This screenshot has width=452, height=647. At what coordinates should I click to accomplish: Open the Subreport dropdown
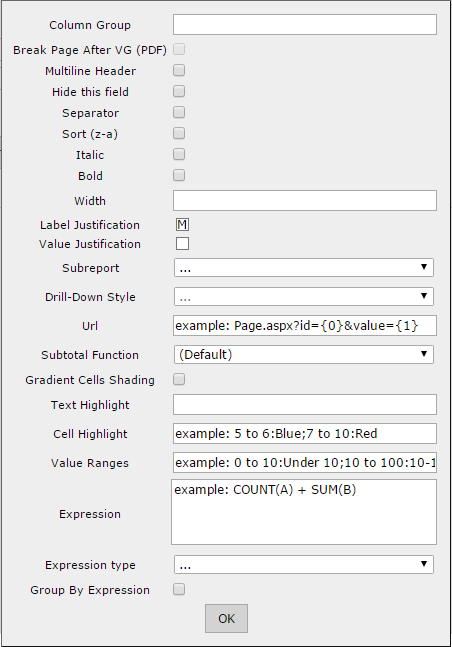[x=304, y=268]
